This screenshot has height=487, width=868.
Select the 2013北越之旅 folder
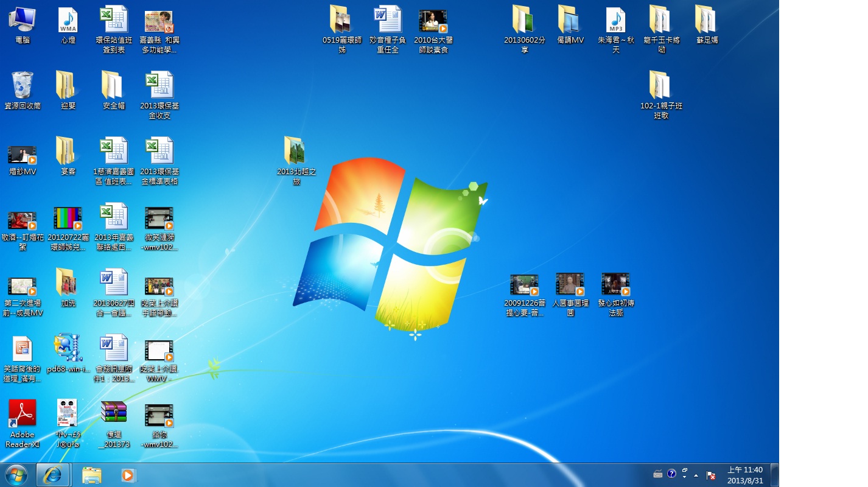[x=296, y=161]
